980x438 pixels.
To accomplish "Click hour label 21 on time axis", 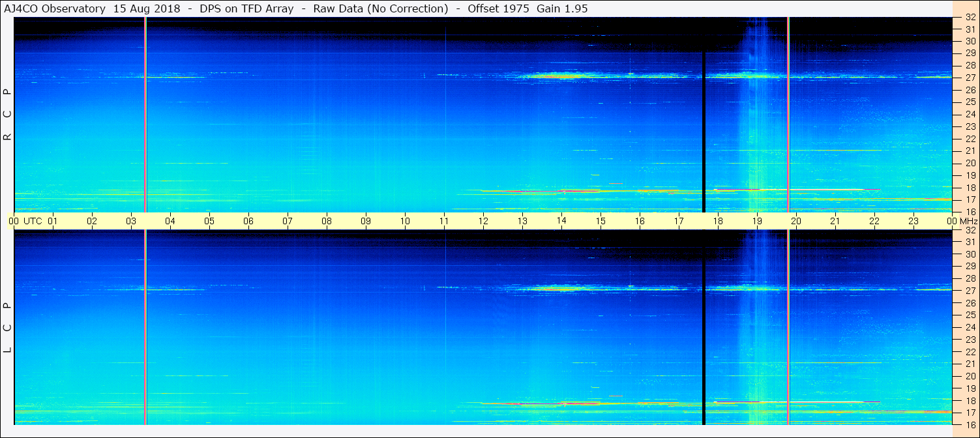I will [835, 221].
